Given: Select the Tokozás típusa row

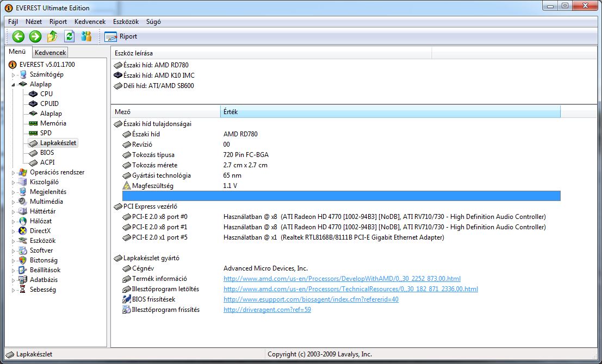Looking at the screenshot, I should coord(341,155).
